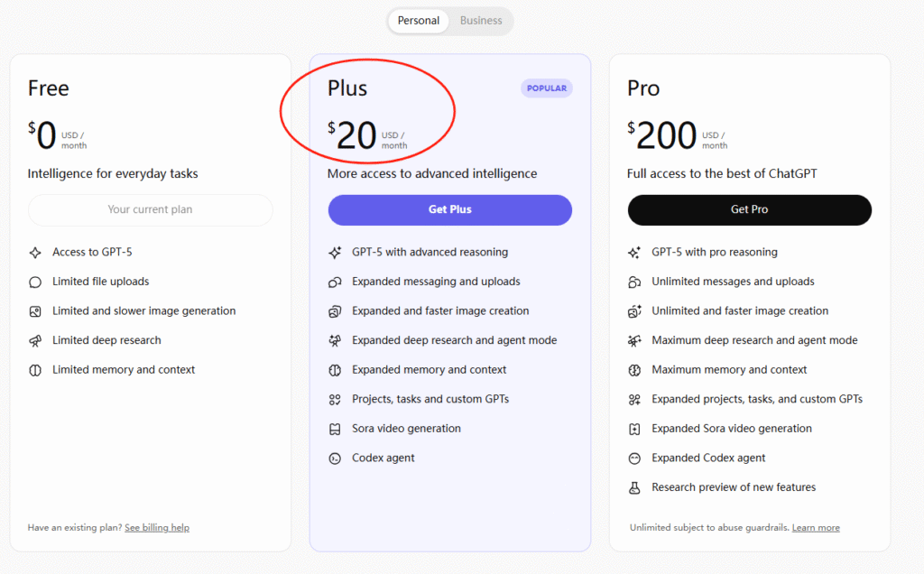Screen dimensions: 924x574
Task: Click the icon beside Expanded deep research and agent mode
Action: pos(335,341)
